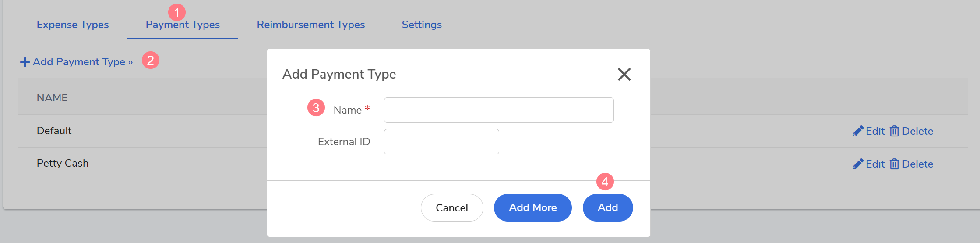Click the step 3 badge beside Name label

coord(316,108)
